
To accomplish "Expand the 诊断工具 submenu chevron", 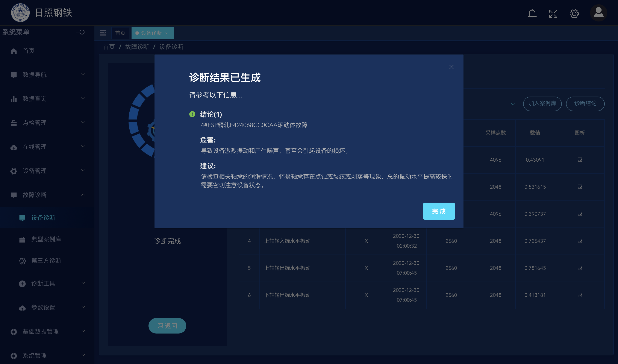I will tap(83, 283).
